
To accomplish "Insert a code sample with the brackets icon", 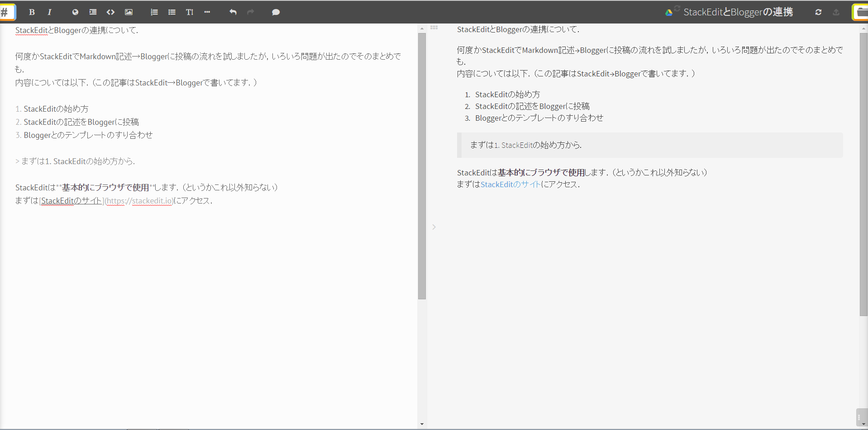I will 110,12.
